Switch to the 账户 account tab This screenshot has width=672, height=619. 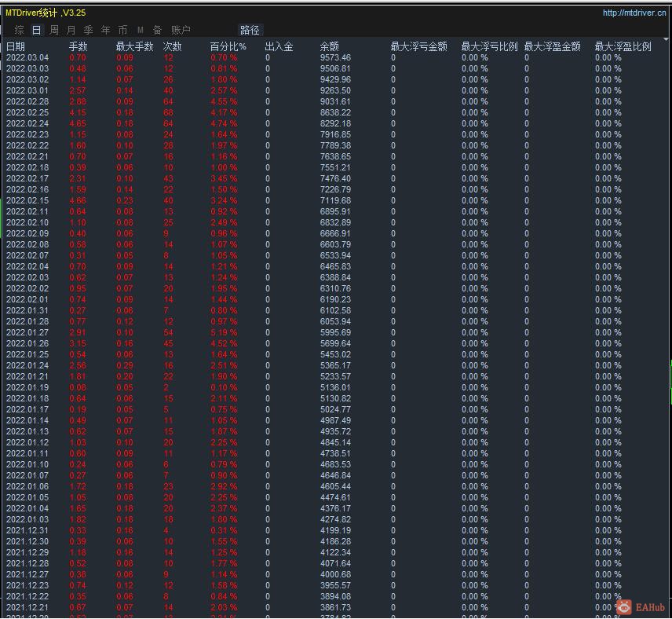click(x=181, y=30)
